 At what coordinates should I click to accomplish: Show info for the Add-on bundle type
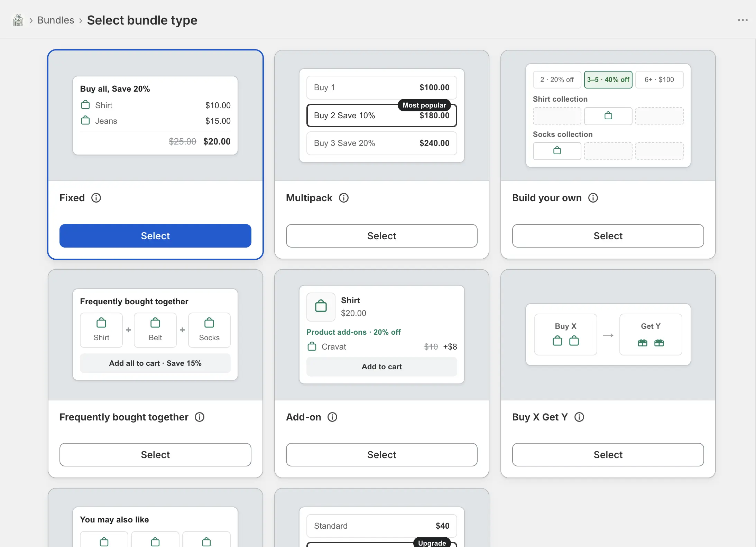pyautogui.click(x=332, y=417)
